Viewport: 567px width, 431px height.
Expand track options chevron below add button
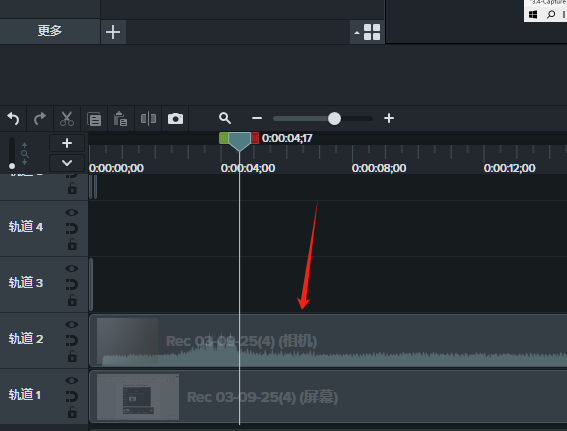coord(67,163)
